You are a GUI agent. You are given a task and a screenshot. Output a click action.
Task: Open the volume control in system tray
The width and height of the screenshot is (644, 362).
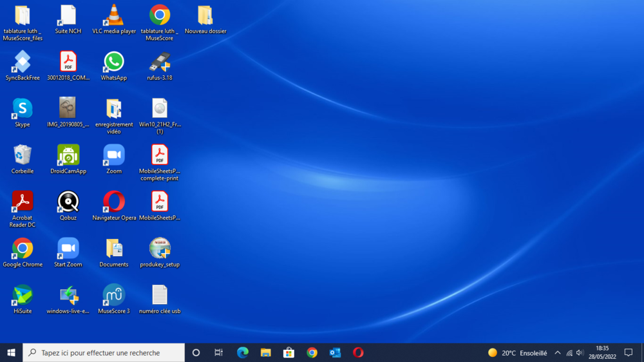point(580,352)
